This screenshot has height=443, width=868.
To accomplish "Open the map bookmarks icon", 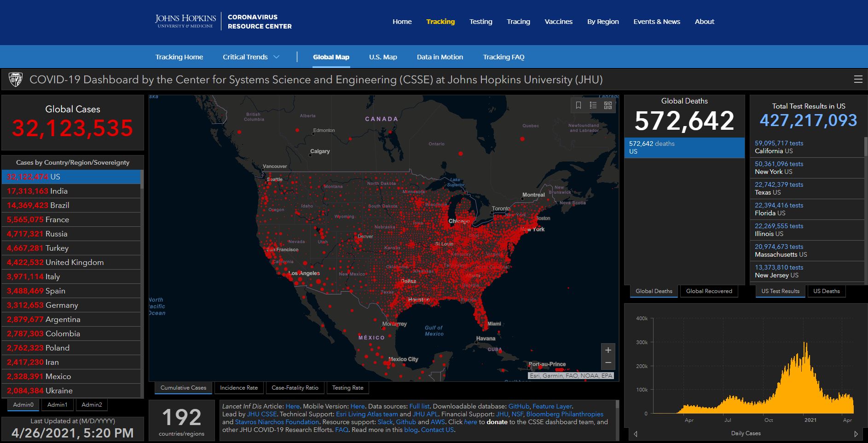I will point(579,105).
